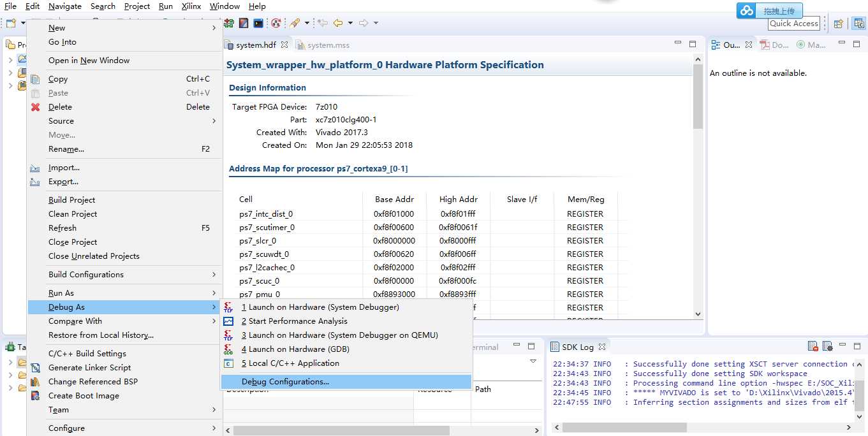Open the XSCT console toolbar icon

click(x=258, y=23)
